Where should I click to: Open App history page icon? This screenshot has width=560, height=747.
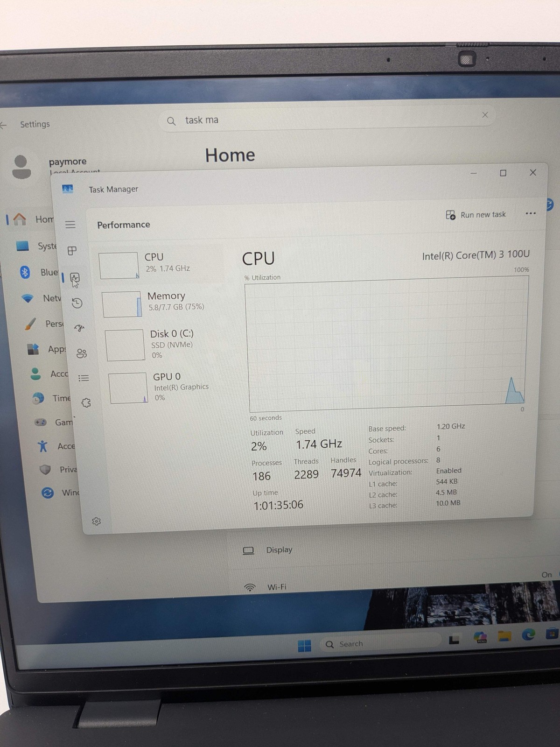77,303
